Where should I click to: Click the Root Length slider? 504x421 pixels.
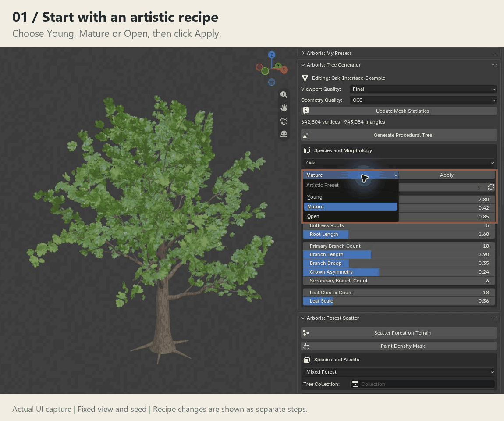pyautogui.click(x=399, y=234)
